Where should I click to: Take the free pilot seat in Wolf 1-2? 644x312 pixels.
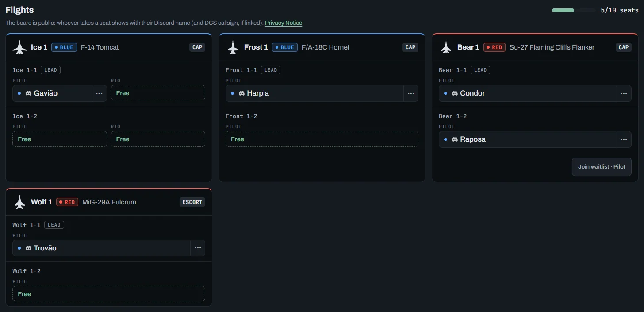point(109,294)
